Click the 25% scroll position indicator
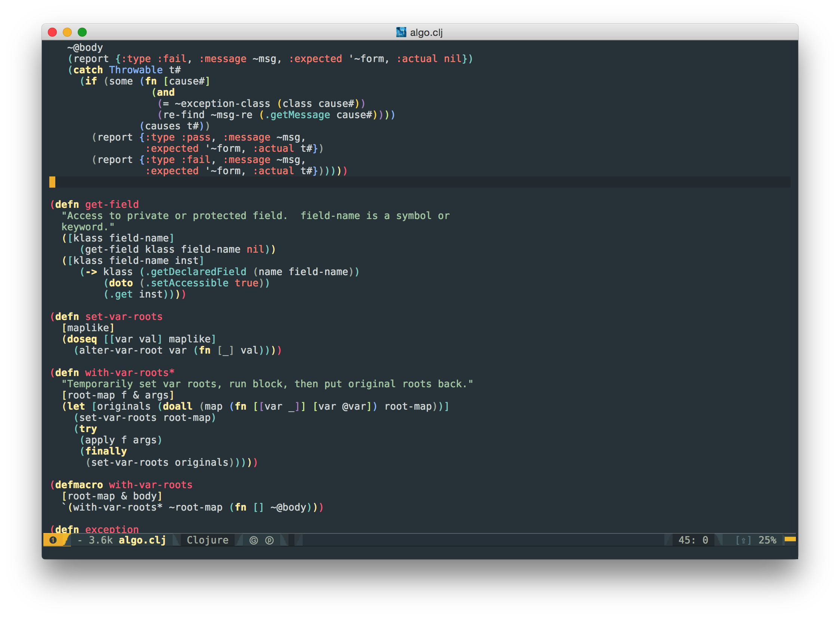840x619 pixels. 767,540
